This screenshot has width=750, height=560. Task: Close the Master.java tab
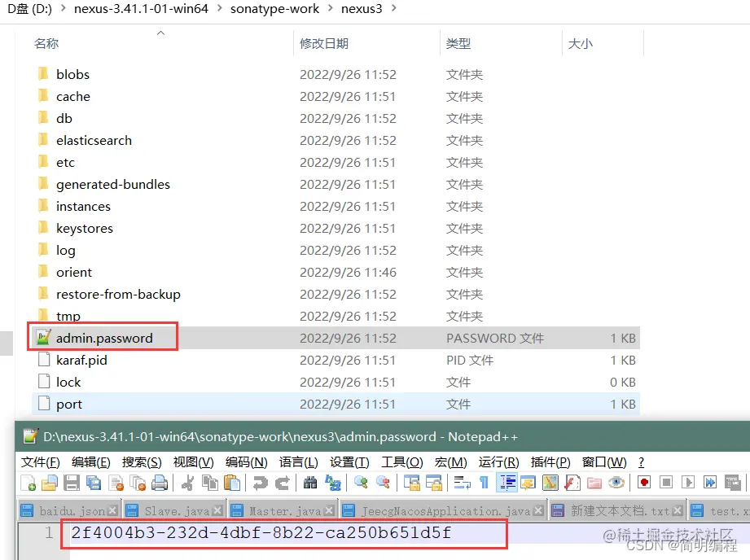(329, 510)
